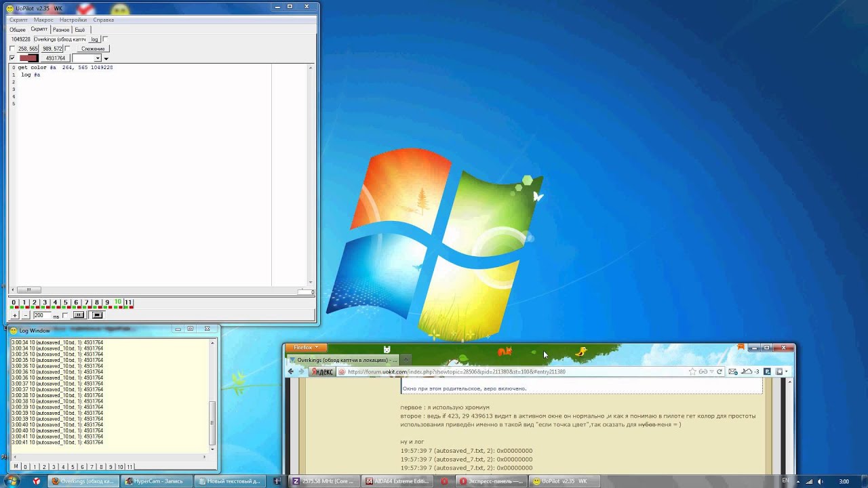Reload the page in Firefox
Image resolution: width=868 pixels, height=488 pixels.
[719, 371]
